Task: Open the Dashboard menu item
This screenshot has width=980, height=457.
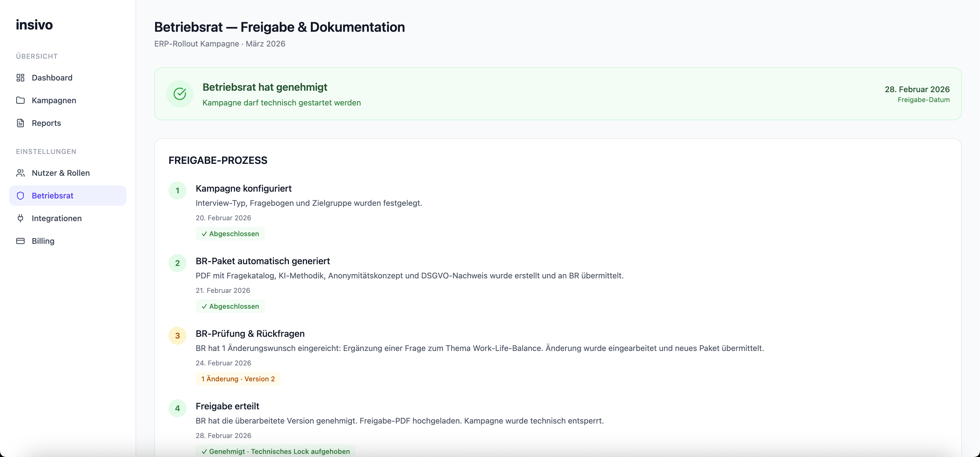Action: [52, 78]
